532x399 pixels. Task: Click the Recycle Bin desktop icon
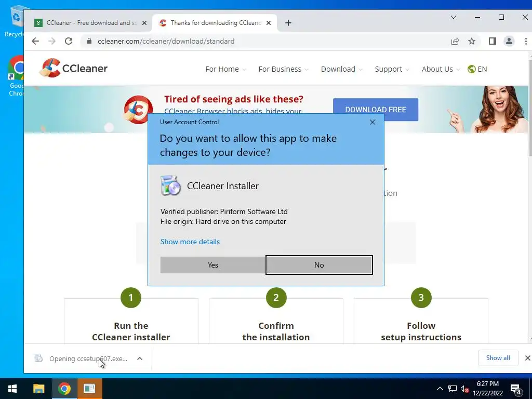[14, 22]
